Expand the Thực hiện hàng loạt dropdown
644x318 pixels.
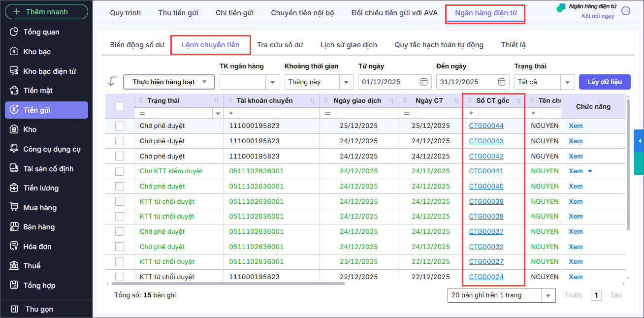click(x=204, y=82)
